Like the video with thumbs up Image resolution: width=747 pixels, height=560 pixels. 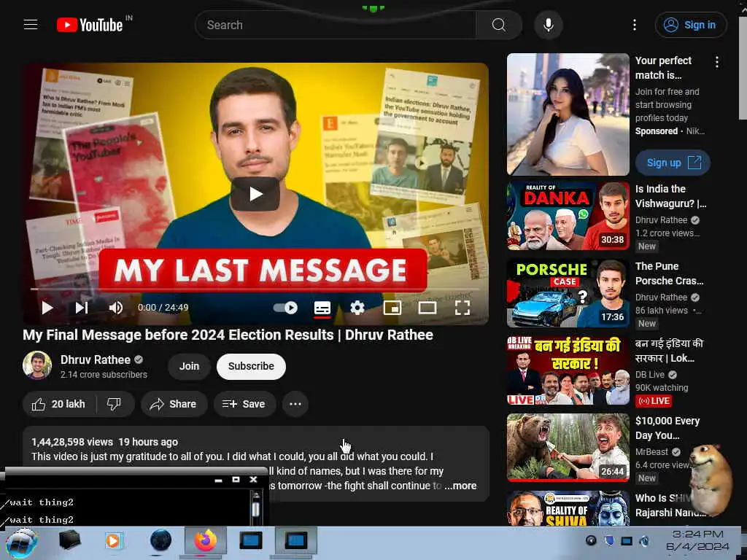click(59, 404)
